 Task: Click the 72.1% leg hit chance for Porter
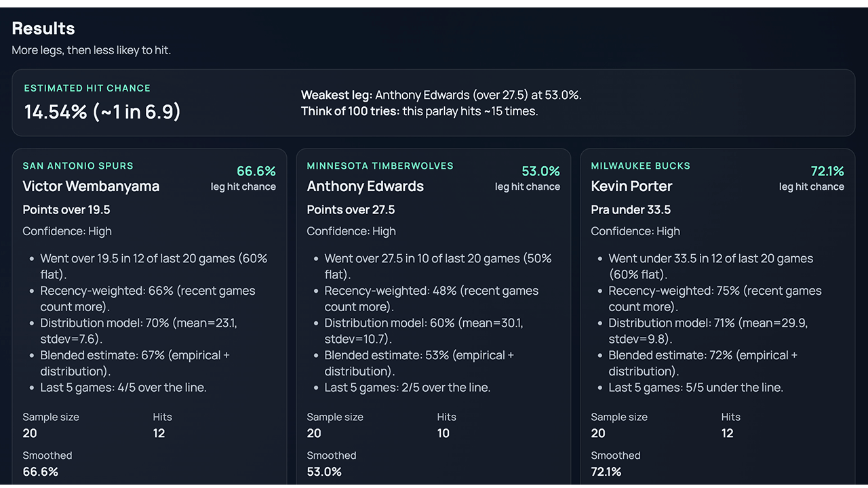pos(824,171)
